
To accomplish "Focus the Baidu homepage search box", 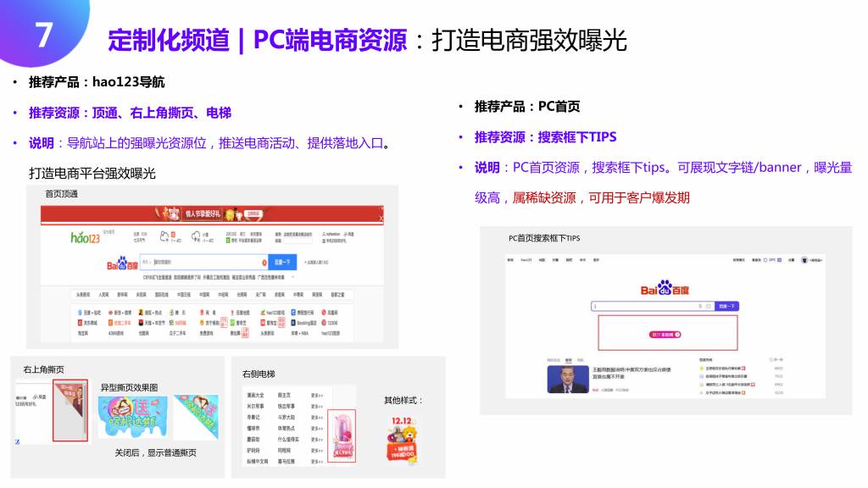I will click(x=654, y=306).
